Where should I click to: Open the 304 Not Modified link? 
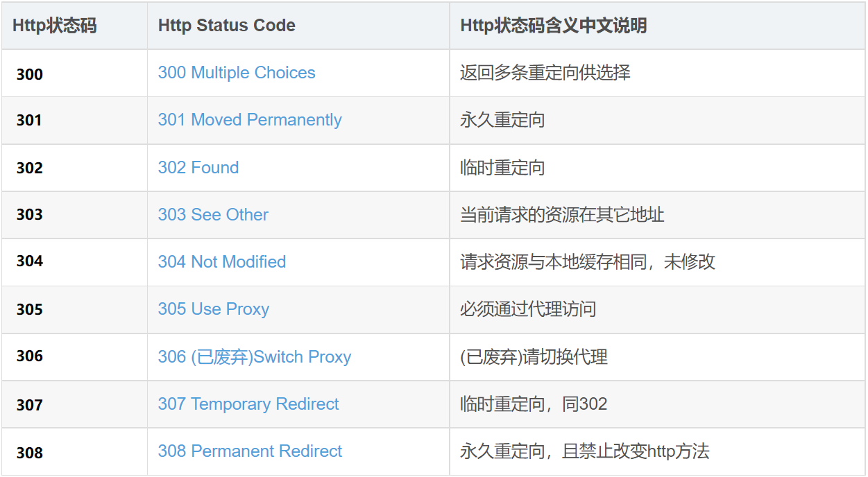coord(222,262)
